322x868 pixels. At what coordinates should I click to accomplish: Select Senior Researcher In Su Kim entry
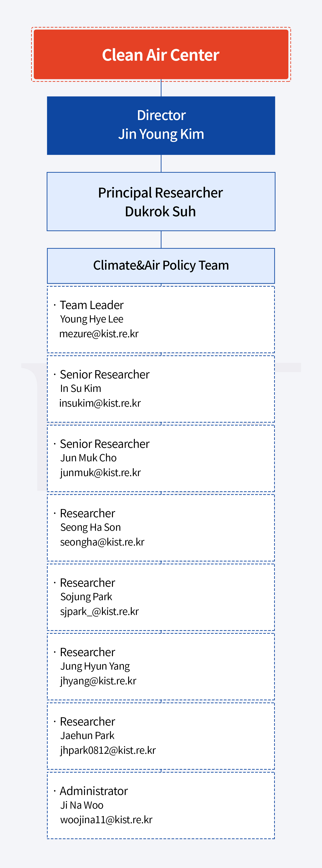161,389
